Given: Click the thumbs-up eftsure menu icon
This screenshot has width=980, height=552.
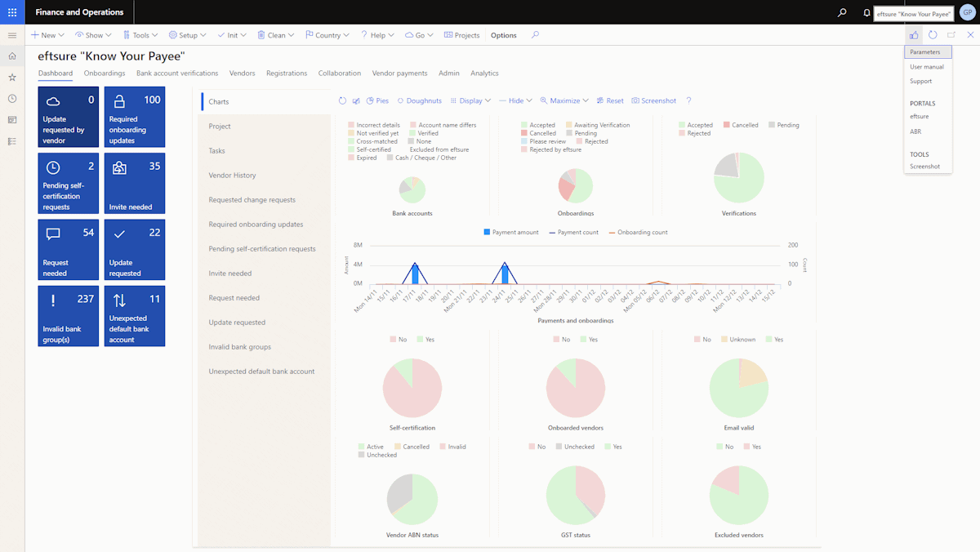Looking at the screenshot, I should click(x=914, y=35).
